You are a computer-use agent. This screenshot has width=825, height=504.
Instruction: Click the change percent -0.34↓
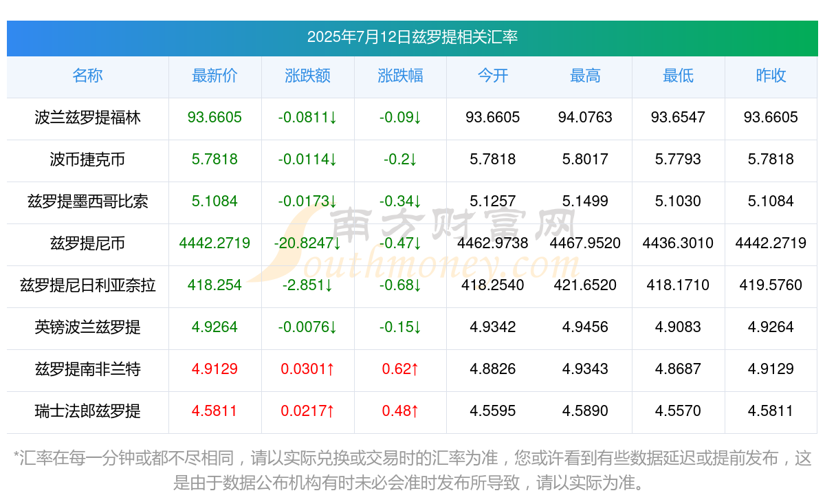pyautogui.click(x=400, y=201)
